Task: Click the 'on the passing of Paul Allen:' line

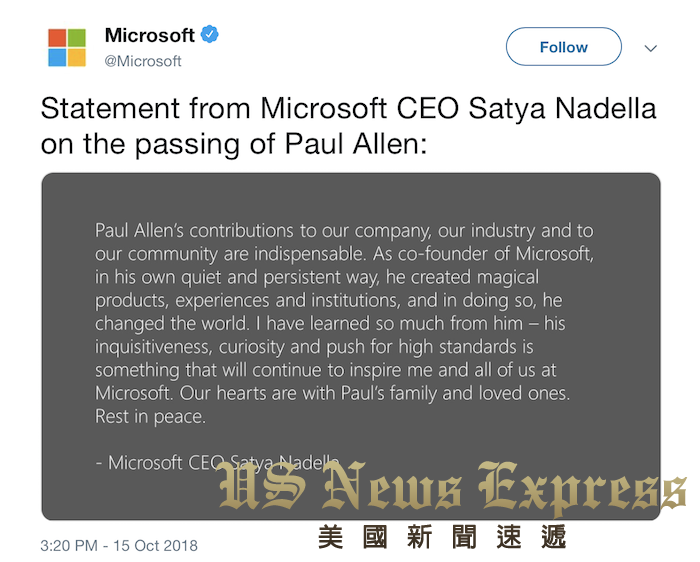Action: (234, 145)
